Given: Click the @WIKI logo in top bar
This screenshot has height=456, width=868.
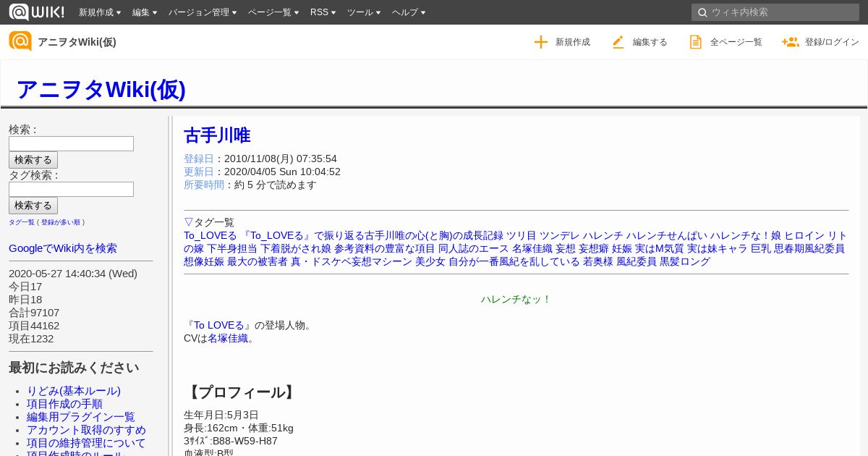Looking at the screenshot, I should [36, 12].
